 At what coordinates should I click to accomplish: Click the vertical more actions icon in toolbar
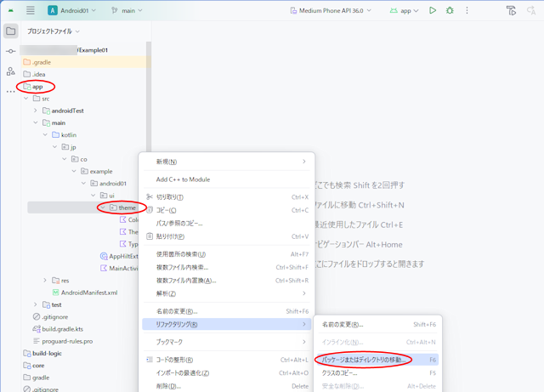[467, 11]
